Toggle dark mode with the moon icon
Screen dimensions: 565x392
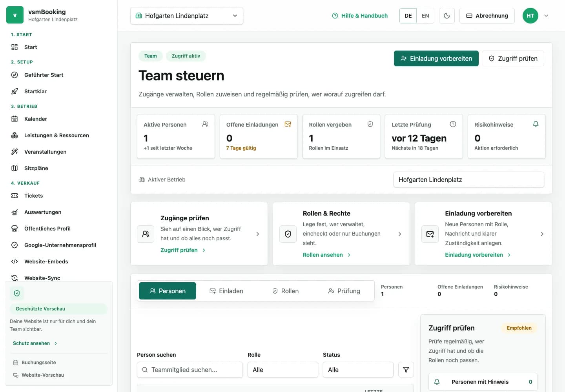coord(447,16)
